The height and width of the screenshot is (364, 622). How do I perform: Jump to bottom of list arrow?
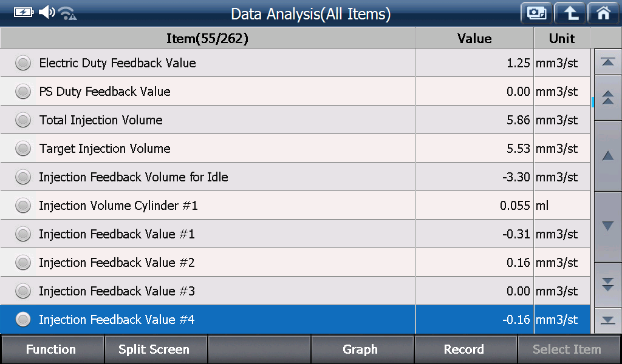(607, 320)
